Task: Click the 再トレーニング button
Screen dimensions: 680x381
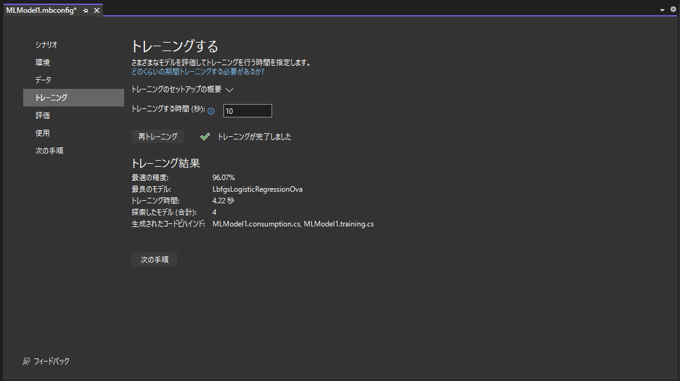Action: (158, 137)
